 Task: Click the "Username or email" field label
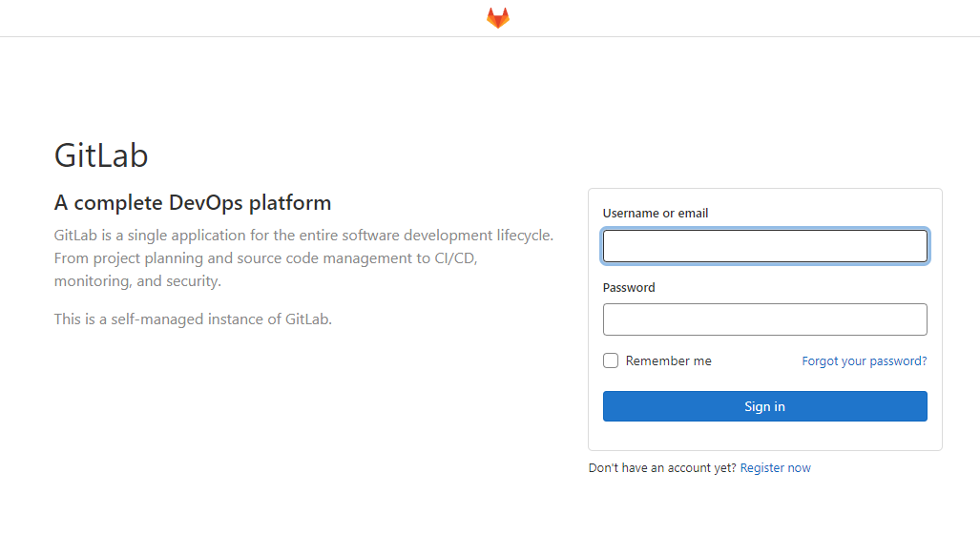point(656,214)
